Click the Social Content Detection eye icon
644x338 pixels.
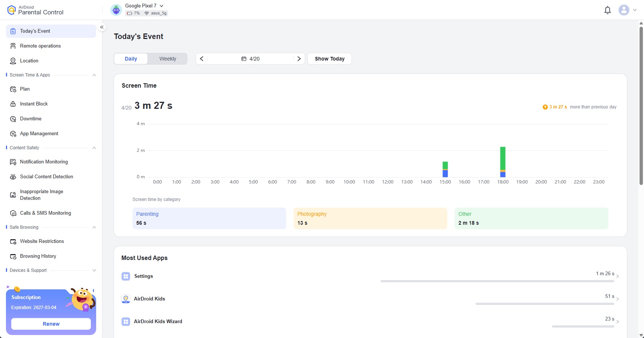(x=13, y=177)
